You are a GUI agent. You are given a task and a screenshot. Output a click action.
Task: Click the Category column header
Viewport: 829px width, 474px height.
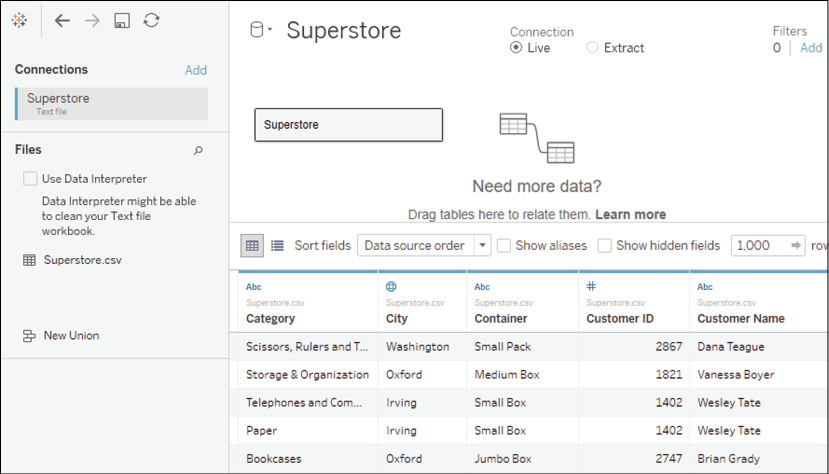[271, 319]
